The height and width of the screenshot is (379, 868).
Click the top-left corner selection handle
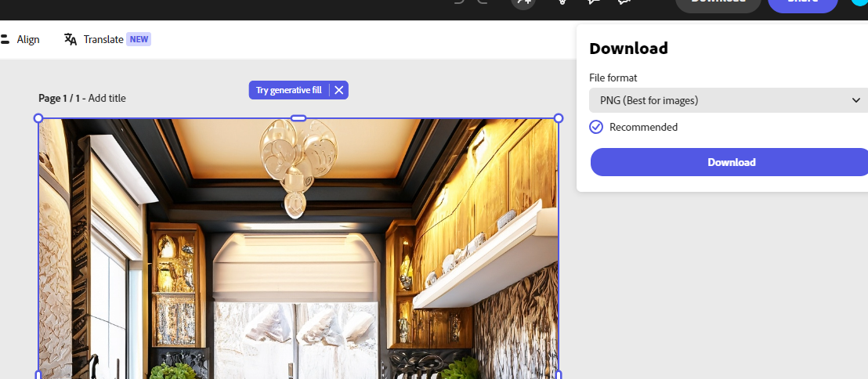38,118
